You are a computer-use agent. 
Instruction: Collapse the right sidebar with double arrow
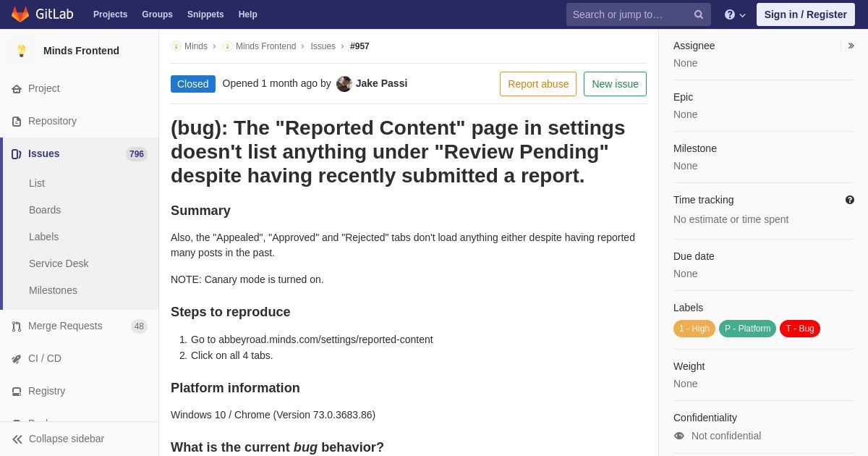[851, 46]
